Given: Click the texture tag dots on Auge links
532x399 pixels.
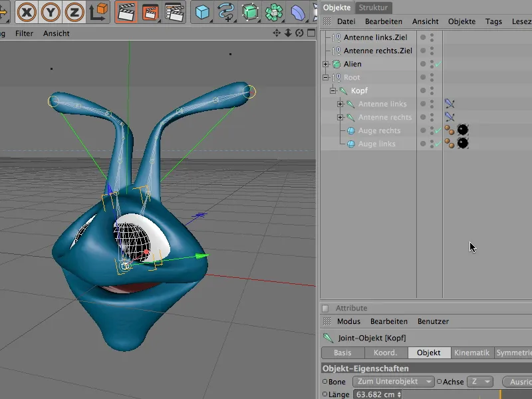Looking at the screenshot, I should [x=450, y=143].
